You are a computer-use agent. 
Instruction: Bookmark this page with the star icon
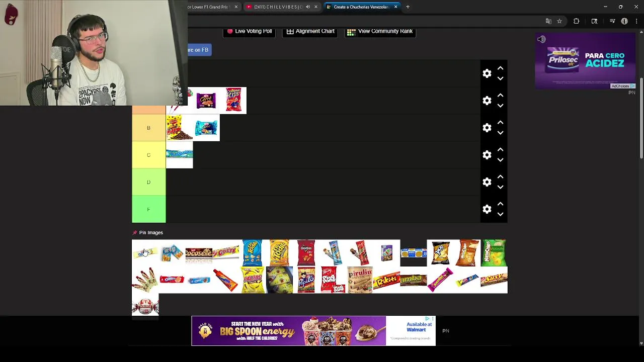pos(559,21)
